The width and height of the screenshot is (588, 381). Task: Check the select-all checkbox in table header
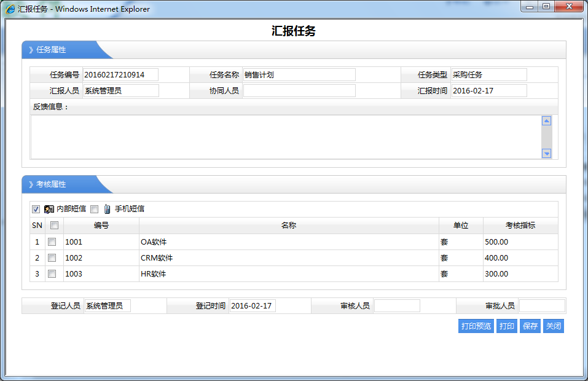pyautogui.click(x=54, y=226)
